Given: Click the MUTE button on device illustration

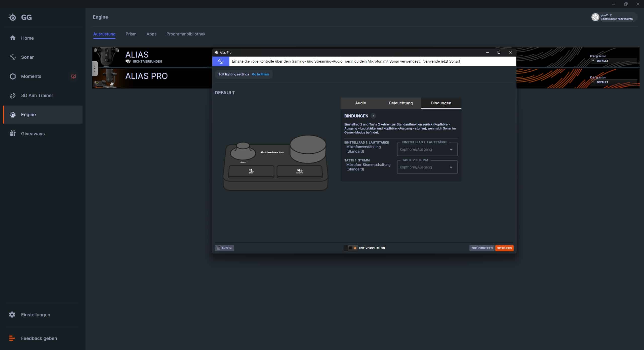Looking at the screenshot, I should (x=299, y=171).
